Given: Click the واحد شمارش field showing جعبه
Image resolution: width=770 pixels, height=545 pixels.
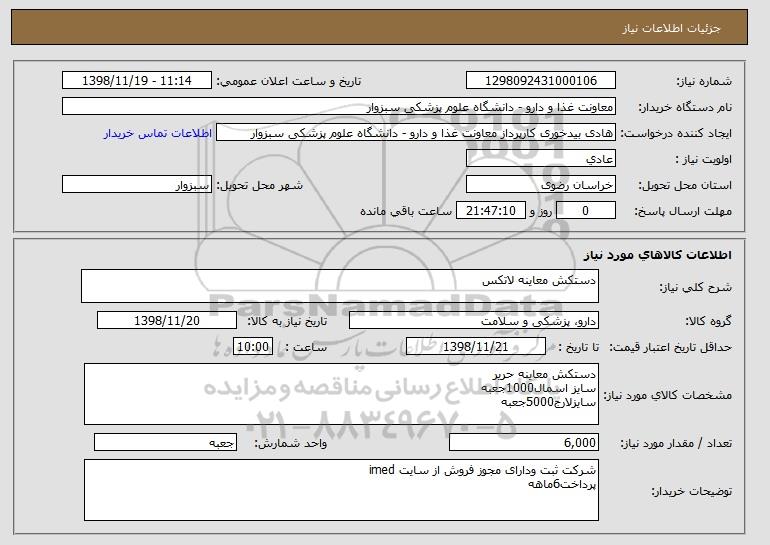Looking at the screenshot, I should pyautogui.click(x=165, y=442).
